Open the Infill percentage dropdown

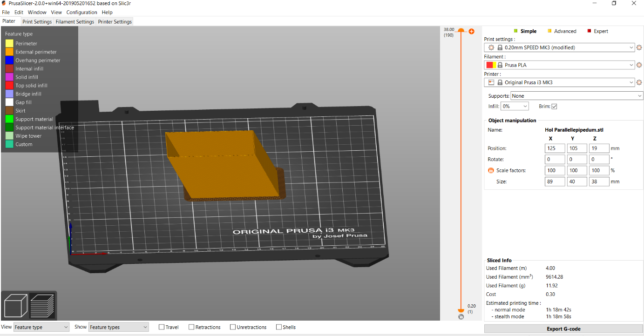tap(515, 107)
